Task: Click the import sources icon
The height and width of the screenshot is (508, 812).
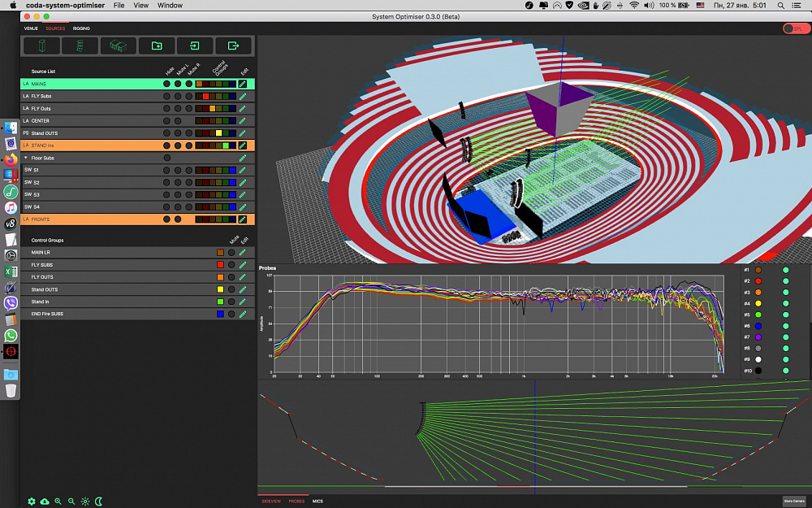Action: click(x=195, y=46)
